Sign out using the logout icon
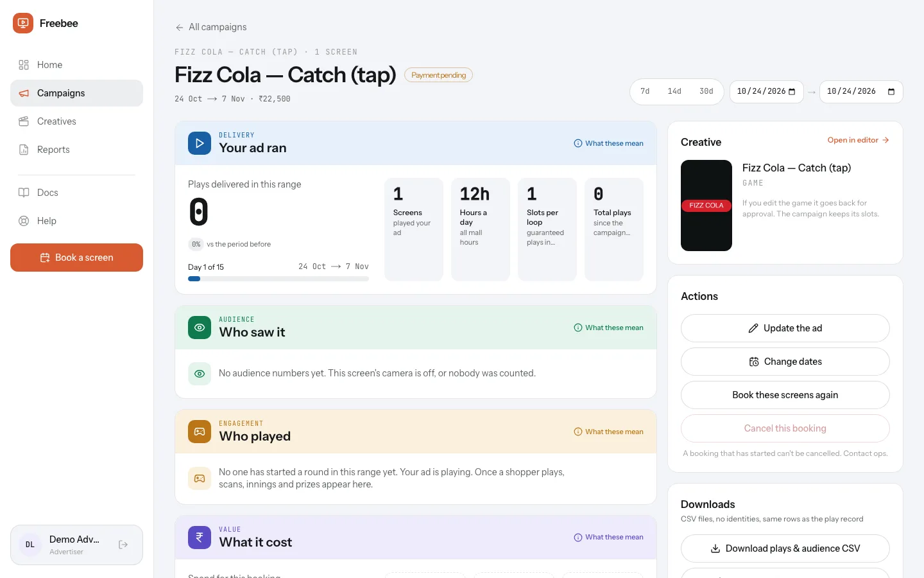The width and height of the screenshot is (924, 578). pyautogui.click(x=123, y=545)
